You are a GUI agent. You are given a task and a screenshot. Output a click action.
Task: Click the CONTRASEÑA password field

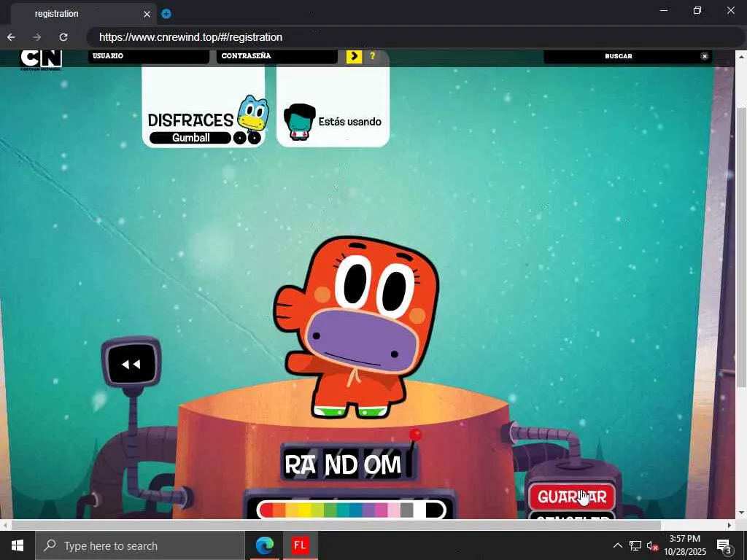(277, 56)
